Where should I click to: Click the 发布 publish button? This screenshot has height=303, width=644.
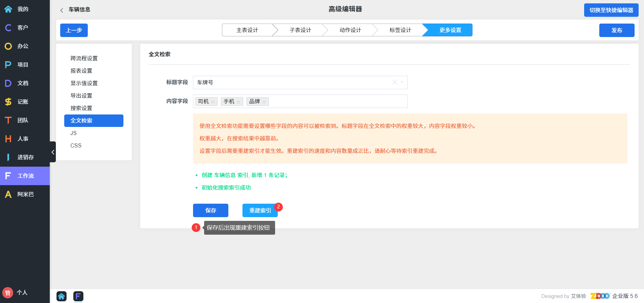coord(616,30)
